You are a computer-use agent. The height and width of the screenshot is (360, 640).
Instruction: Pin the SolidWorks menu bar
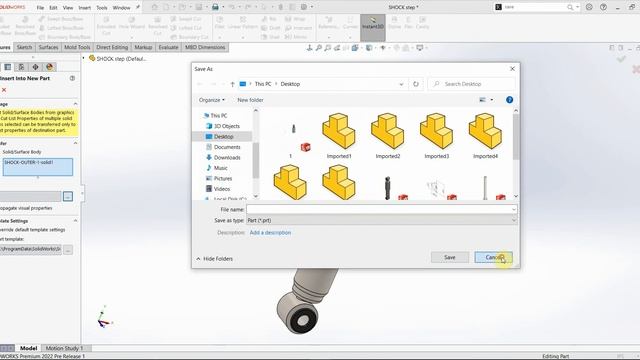pos(138,7)
